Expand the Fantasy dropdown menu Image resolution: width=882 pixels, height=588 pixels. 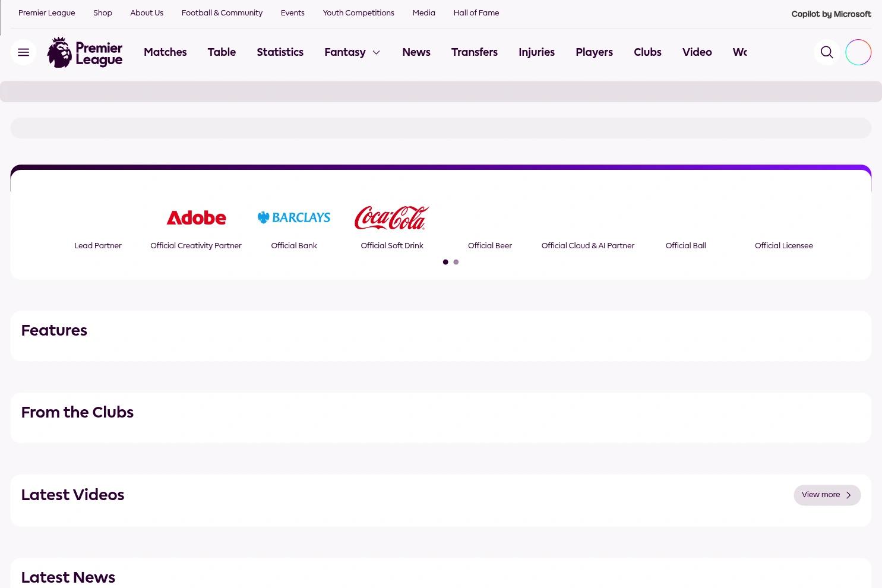(352, 52)
